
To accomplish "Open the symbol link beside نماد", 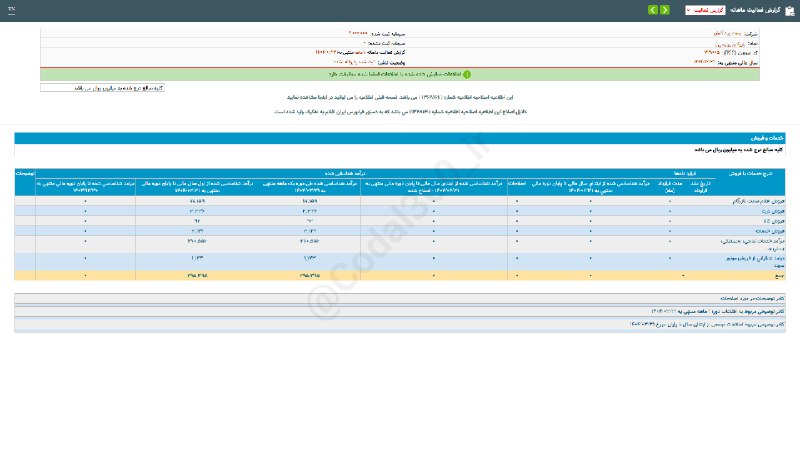I will [730, 43].
